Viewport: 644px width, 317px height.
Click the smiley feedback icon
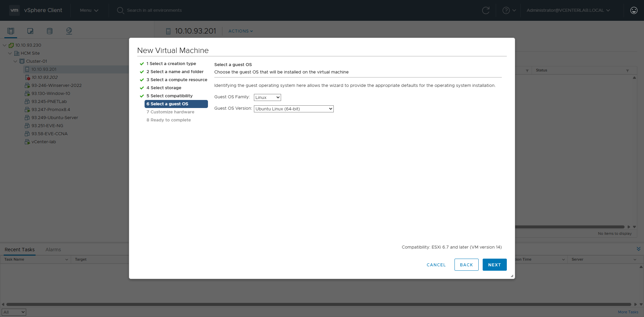tap(634, 10)
